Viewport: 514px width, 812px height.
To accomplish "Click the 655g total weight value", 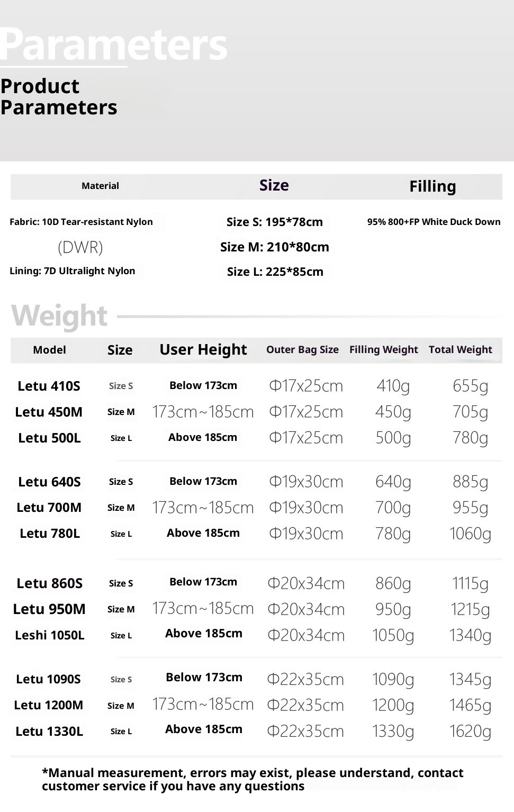I will coord(470,386).
